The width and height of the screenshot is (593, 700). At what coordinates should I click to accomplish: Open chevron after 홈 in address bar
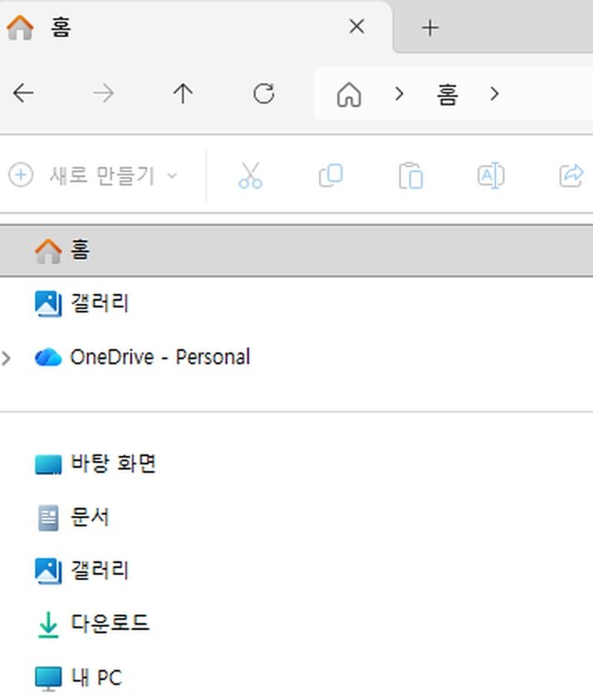[x=494, y=94]
